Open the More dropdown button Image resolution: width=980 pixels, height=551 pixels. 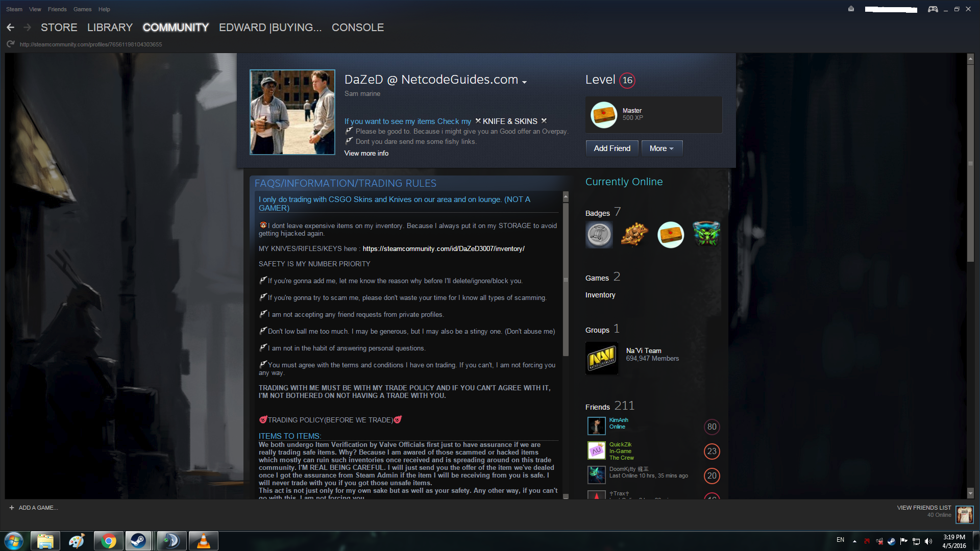click(x=661, y=148)
